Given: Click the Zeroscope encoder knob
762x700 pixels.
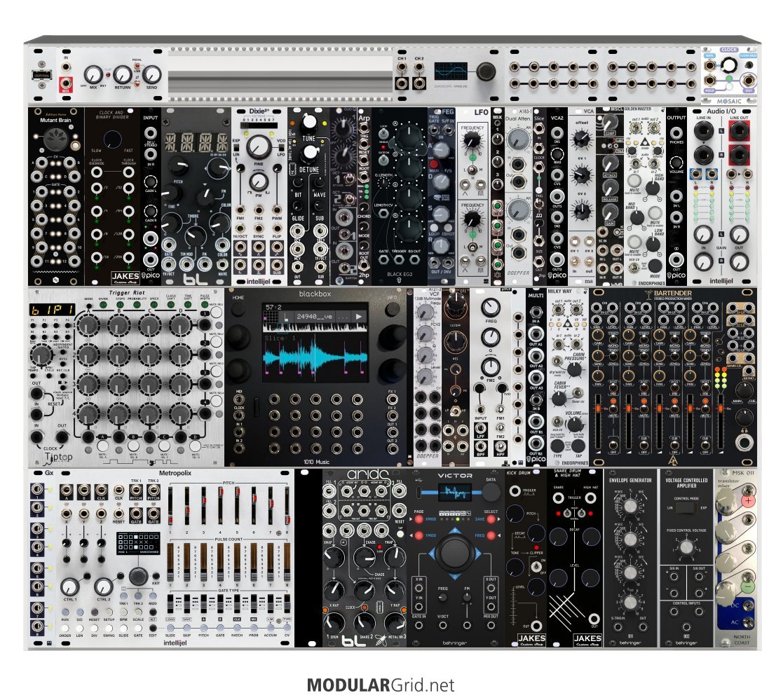Looking at the screenshot, I should point(486,71).
